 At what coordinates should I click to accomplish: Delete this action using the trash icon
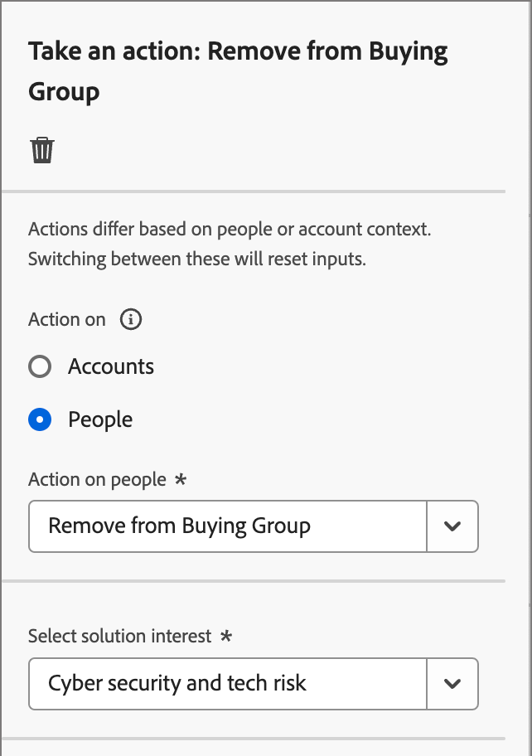(x=41, y=149)
